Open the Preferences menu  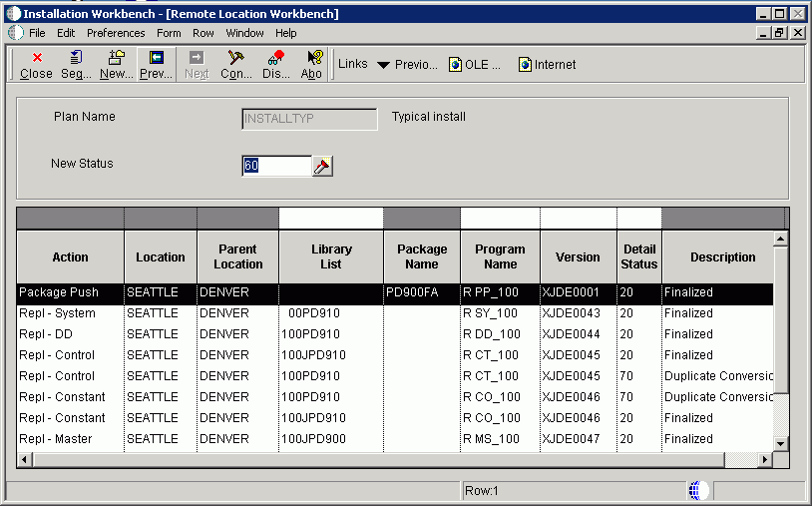coord(116,33)
